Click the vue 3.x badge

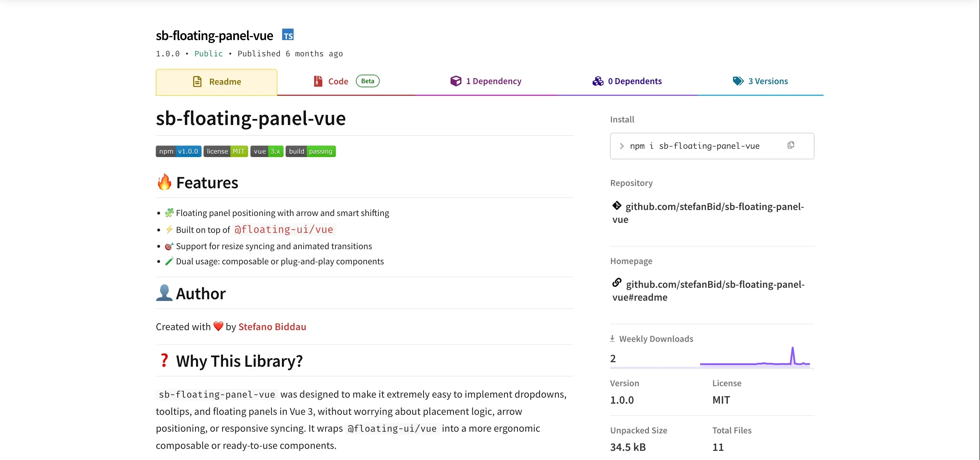[x=267, y=151]
